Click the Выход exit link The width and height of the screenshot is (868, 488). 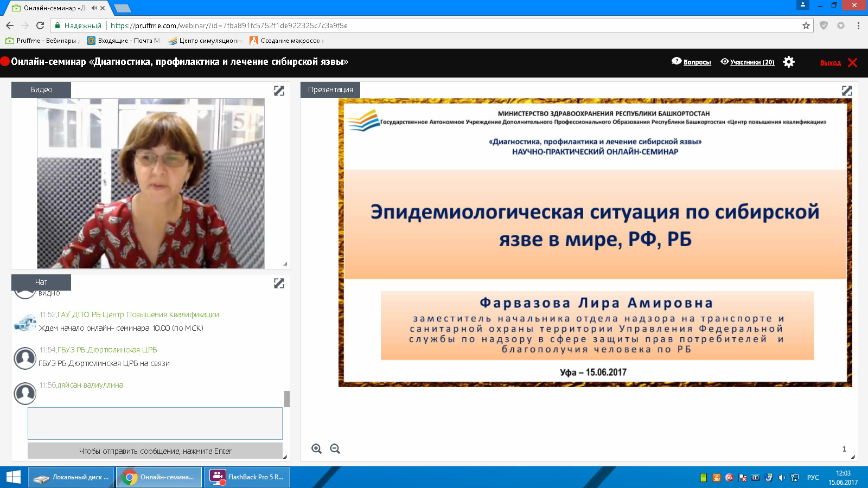[830, 63]
